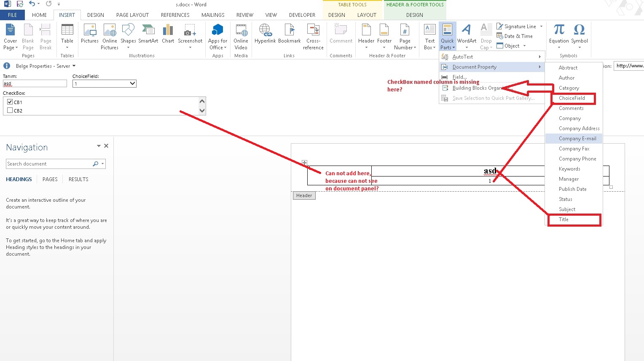Viewport: 644px width, 361px height.
Task: Open the ChoiceField dropdown showing value 1
Action: pos(132,83)
